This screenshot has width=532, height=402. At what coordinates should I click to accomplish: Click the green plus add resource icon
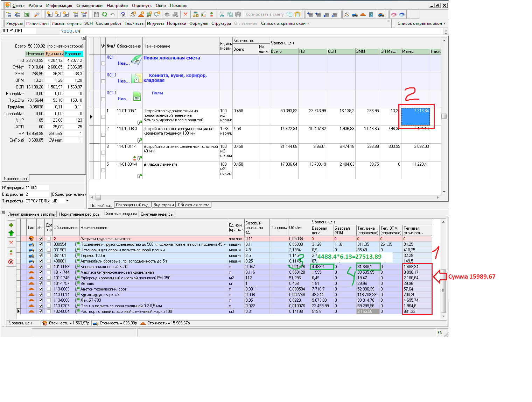coord(11,225)
